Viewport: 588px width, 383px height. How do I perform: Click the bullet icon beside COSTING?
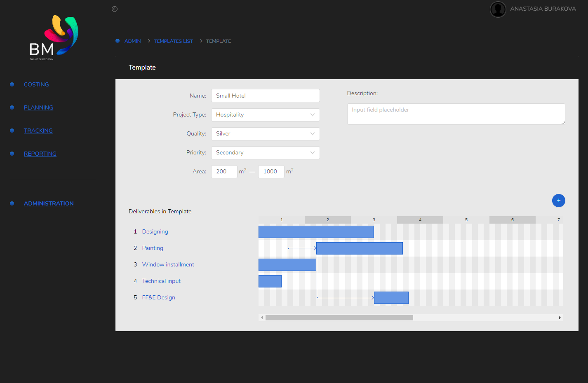(x=12, y=84)
